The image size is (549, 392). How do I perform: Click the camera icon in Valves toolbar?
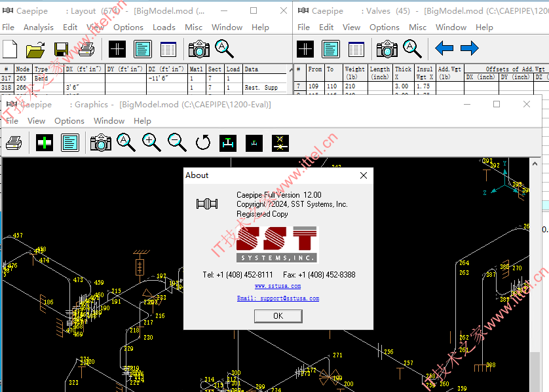coord(387,49)
